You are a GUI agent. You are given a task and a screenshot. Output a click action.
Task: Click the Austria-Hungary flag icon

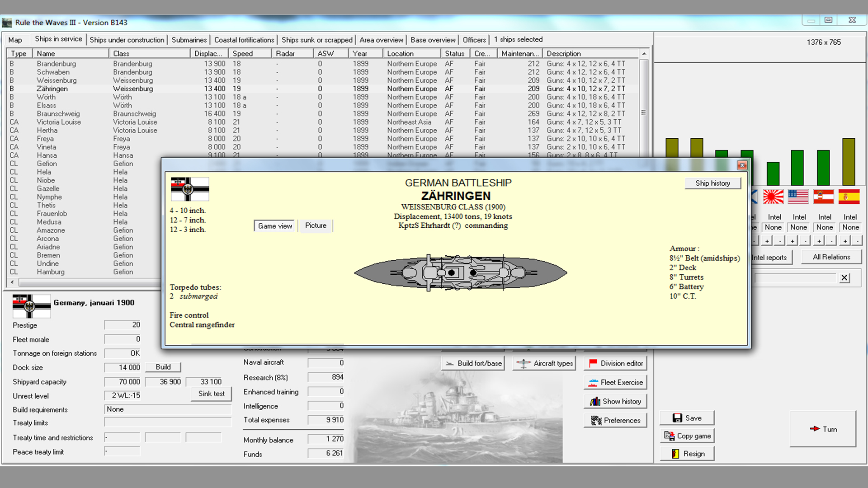824,197
